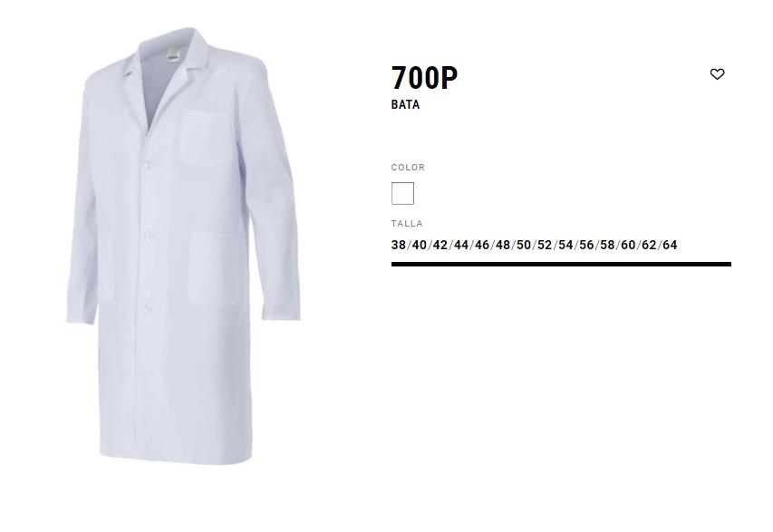Click the TALLA size section label
This screenshot has width=773, height=532.
(x=407, y=223)
